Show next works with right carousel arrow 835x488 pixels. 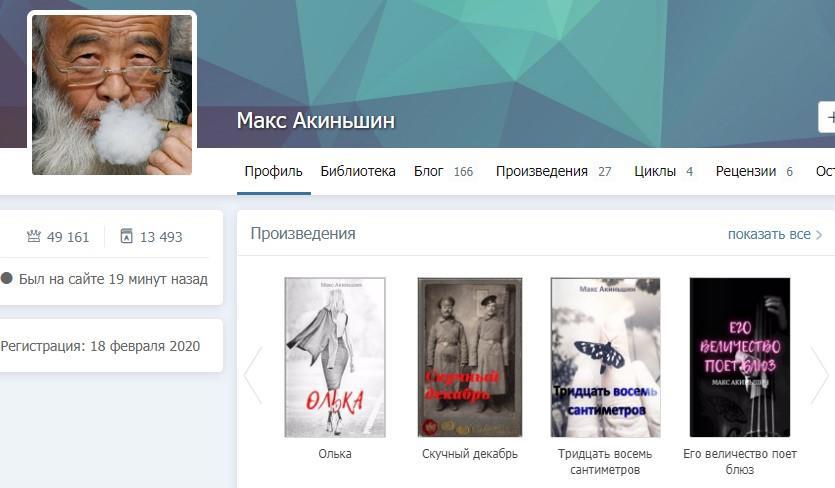(819, 375)
